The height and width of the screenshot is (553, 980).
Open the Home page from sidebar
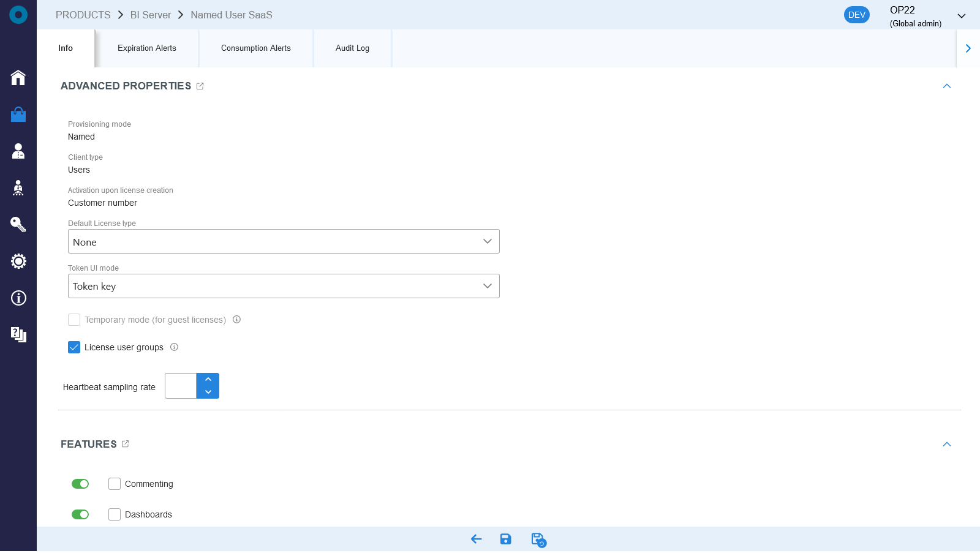pos(18,78)
